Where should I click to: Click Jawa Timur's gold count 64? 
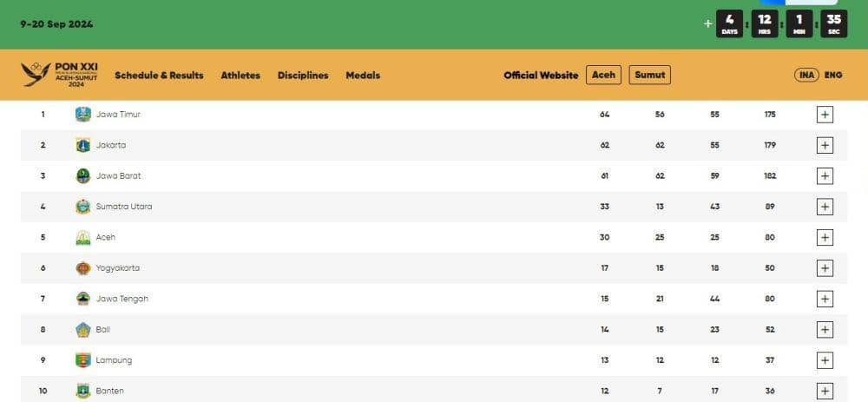pos(604,115)
